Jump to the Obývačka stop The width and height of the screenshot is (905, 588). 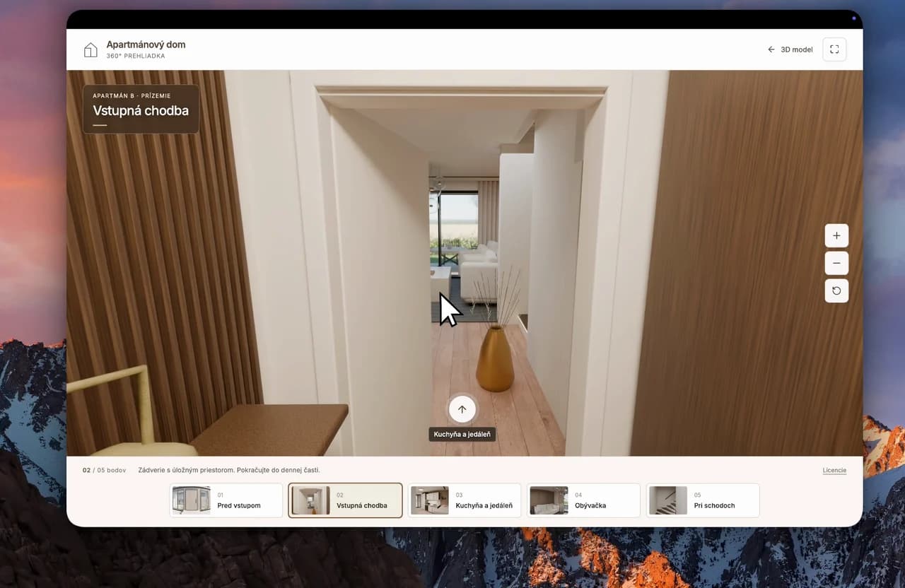(584, 500)
